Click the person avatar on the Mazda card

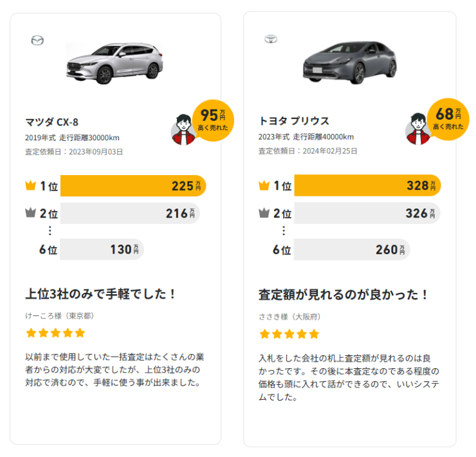coord(183,130)
